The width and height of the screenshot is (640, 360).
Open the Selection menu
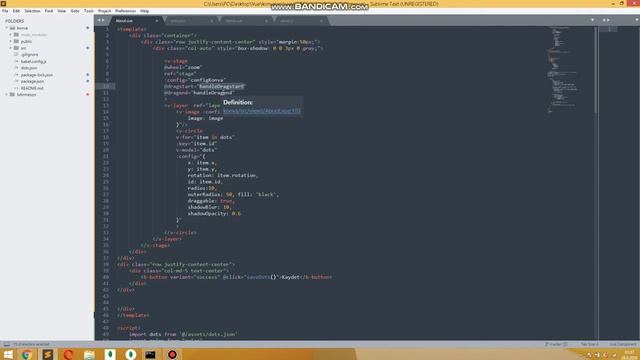[32, 11]
